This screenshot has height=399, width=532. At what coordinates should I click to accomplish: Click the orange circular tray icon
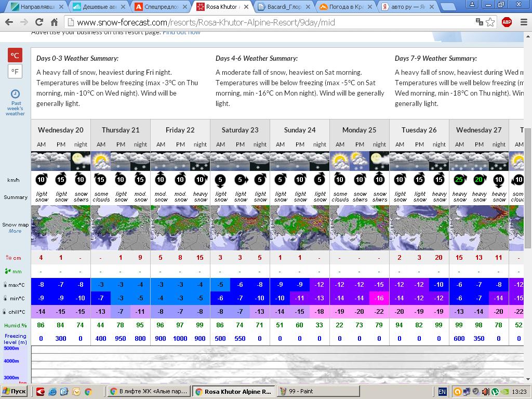point(457,392)
